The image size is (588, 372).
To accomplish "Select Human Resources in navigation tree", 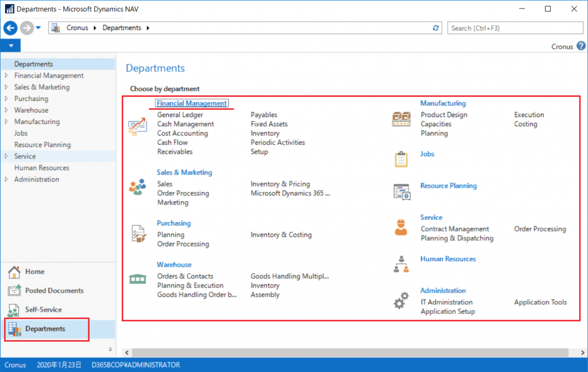I will pos(41,168).
